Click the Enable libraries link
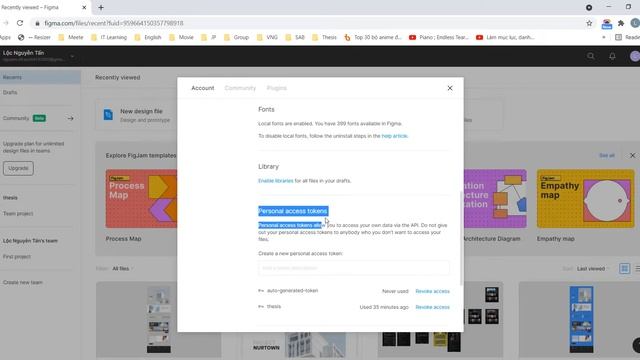The height and width of the screenshot is (360, 640). pos(276,181)
